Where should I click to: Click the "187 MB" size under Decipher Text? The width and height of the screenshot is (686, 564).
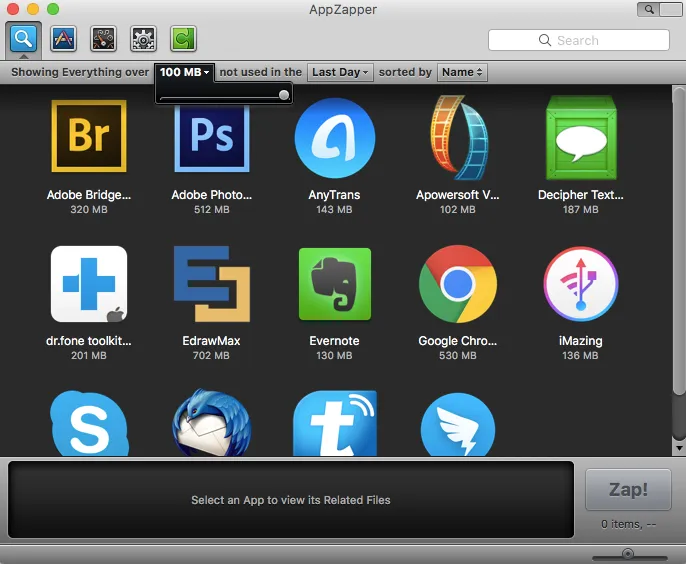click(581, 210)
